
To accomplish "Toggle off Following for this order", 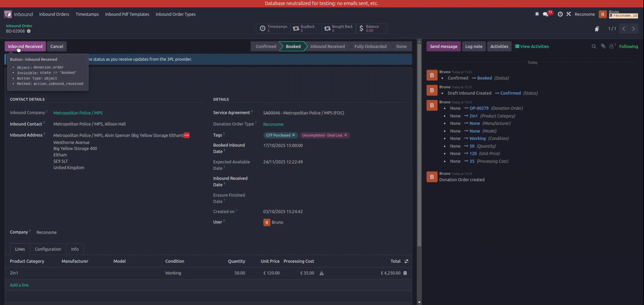I will pyautogui.click(x=629, y=46).
